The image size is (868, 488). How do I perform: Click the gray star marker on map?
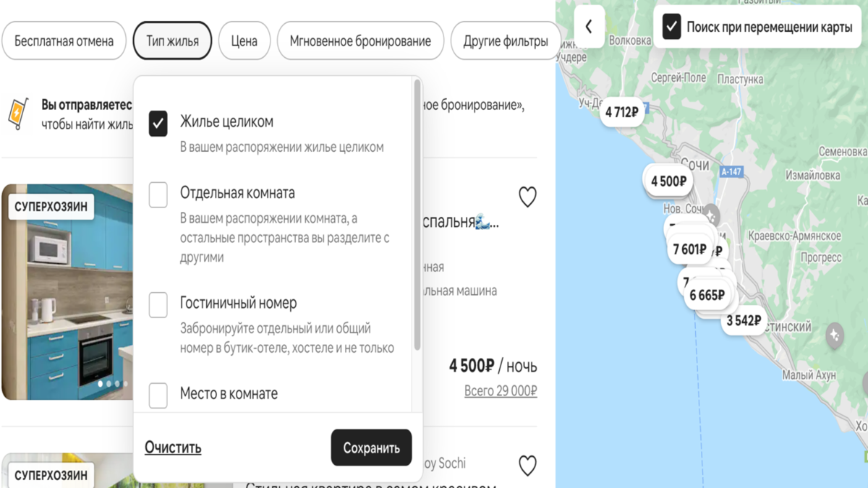click(x=835, y=335)
